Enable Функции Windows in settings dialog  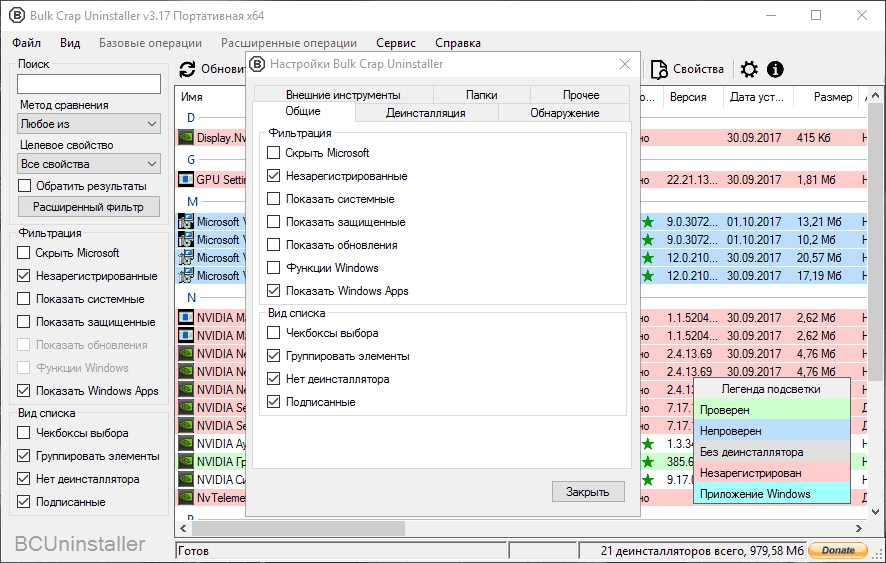click(x=273, y=268)
